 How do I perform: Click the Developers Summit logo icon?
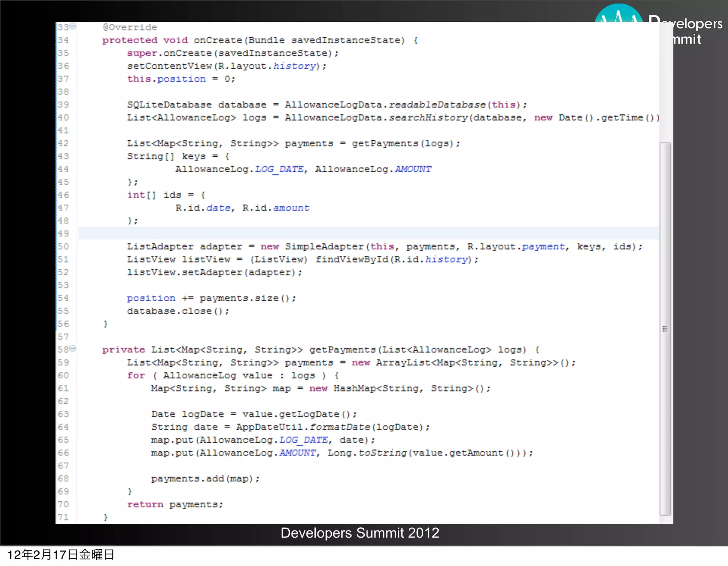pyautogui.click(x=619, y=14)
